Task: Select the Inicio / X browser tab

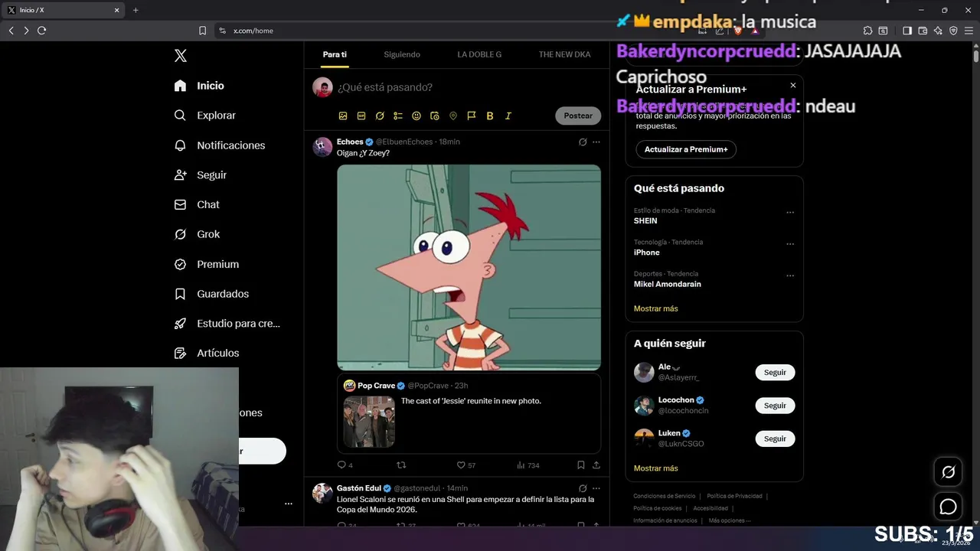Action: 64,10
